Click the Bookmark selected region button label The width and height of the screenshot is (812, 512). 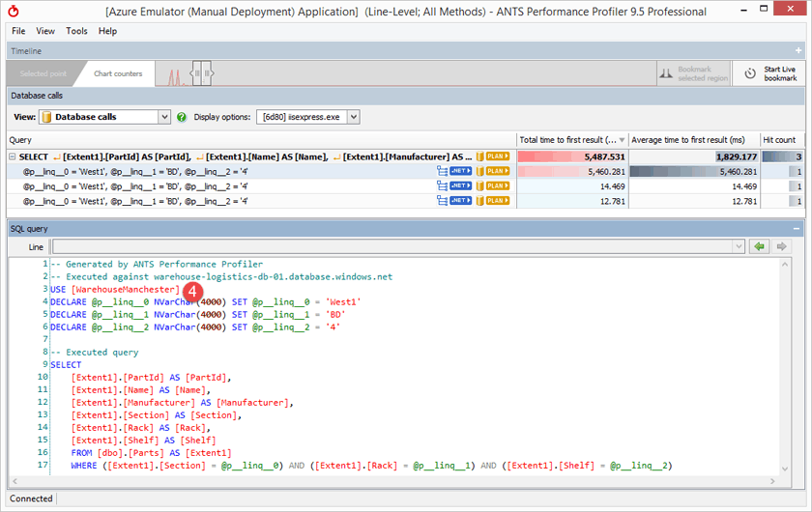coord(703,73)
